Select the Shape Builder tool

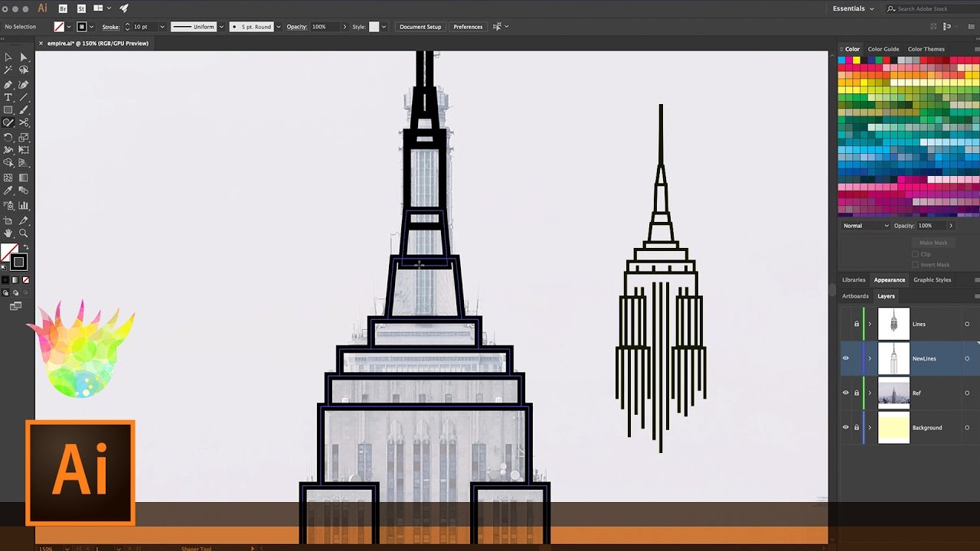coord(8,162)
